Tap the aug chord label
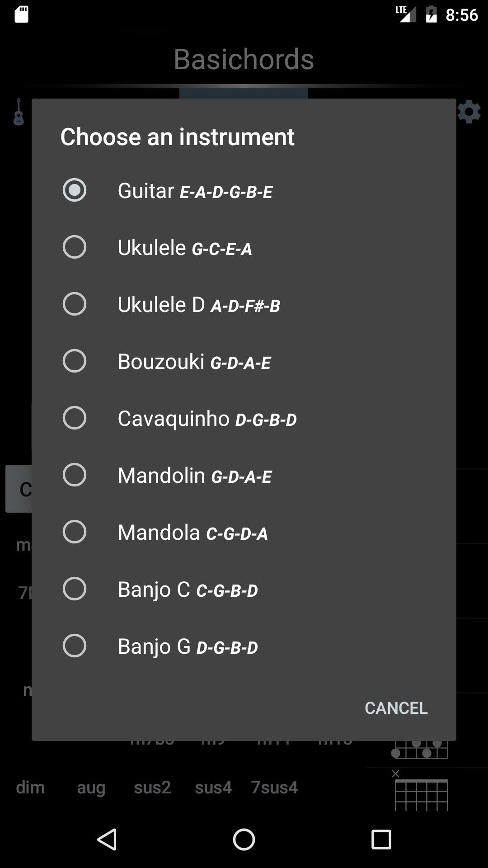488x868 pixels. [x=91, y=787]
